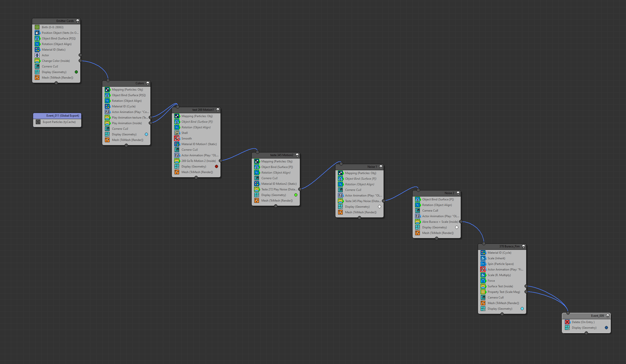This screenshot has height=364, width=626.
Task: Click the Spin (Particle Space) operator icon
Action: click(483, 264)
